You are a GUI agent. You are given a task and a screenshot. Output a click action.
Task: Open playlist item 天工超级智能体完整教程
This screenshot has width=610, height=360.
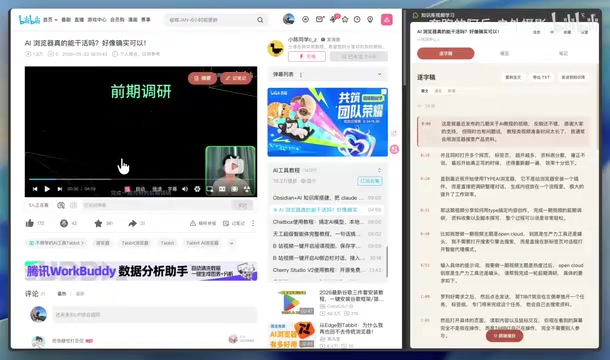(327, 234)
